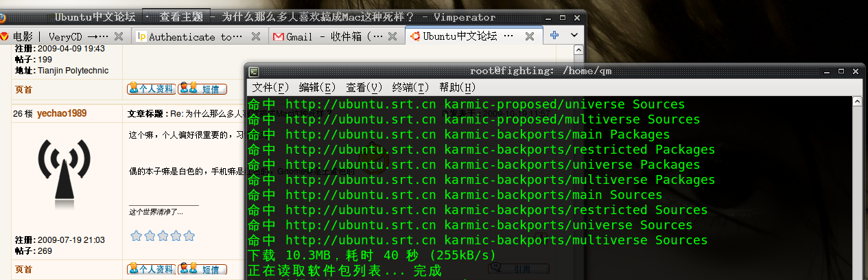Click the lp favicon on Authenticate tab
Image resolution: width=868 pixels, height=280 pixels.
tap(141, 36)
